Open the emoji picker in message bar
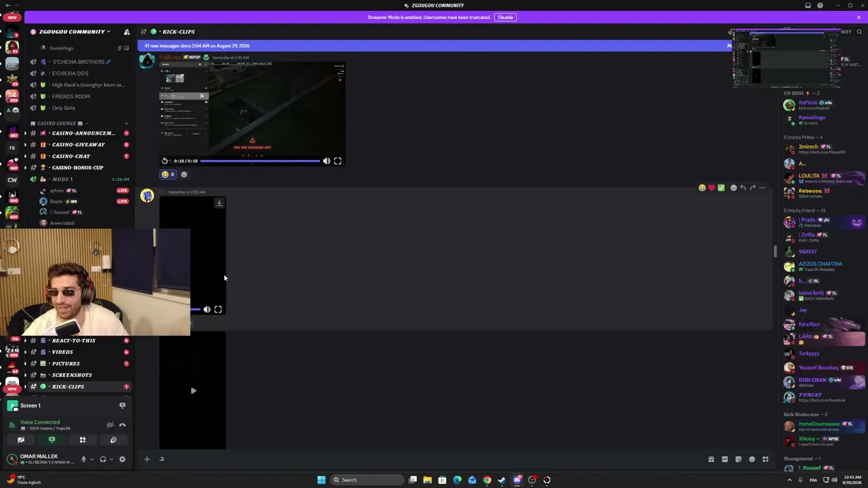868x488 pixels. click(x=752, y=459)
